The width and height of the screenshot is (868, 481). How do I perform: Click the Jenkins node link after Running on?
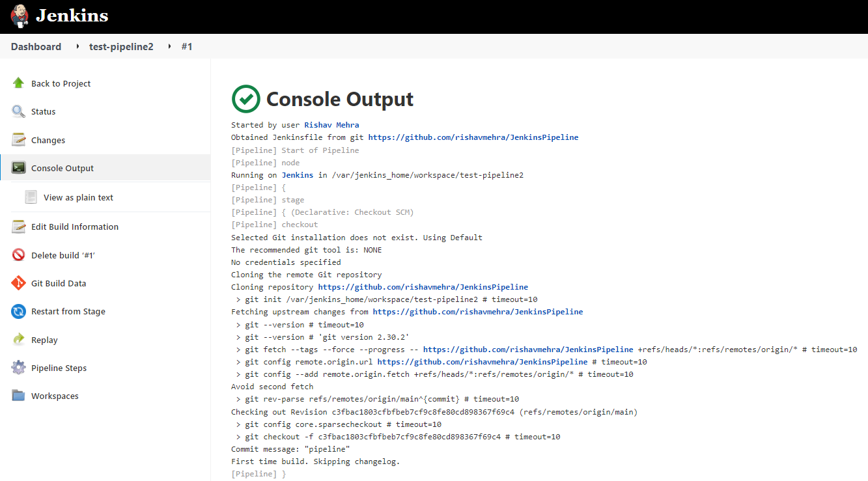[298, 175]
